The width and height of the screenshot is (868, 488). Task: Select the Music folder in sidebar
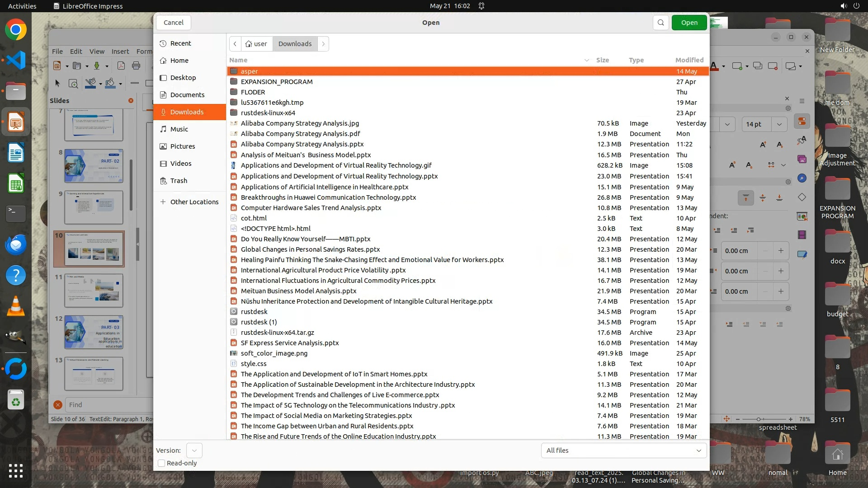[179, 129]
